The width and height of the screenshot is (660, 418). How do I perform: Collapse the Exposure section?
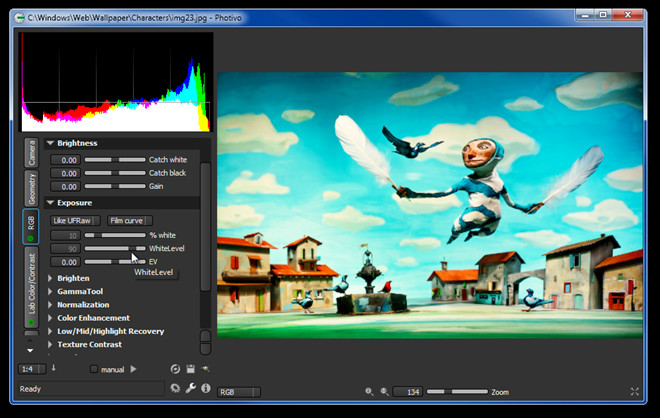(x=50, y=203)
